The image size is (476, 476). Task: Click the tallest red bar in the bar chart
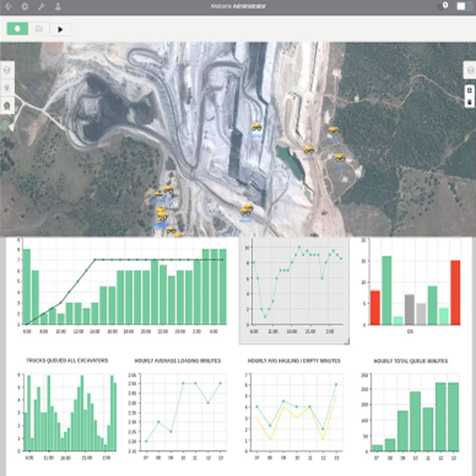coord(455,293)
